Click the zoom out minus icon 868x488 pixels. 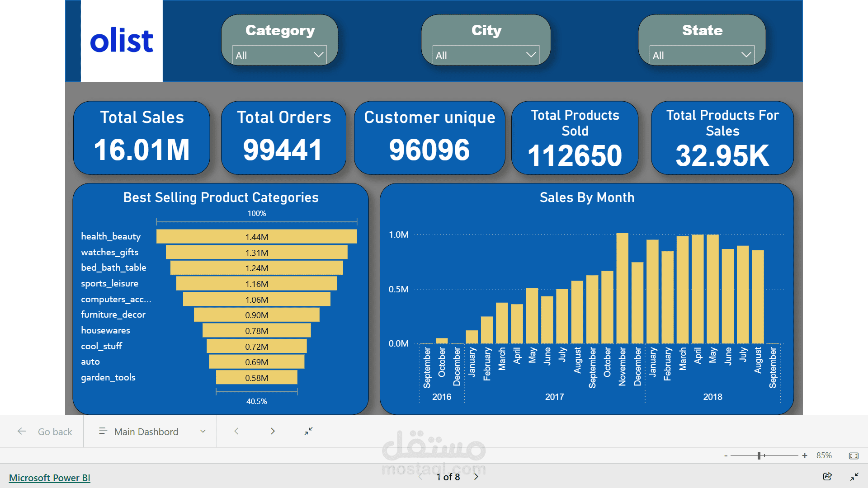tap(726, 455)
